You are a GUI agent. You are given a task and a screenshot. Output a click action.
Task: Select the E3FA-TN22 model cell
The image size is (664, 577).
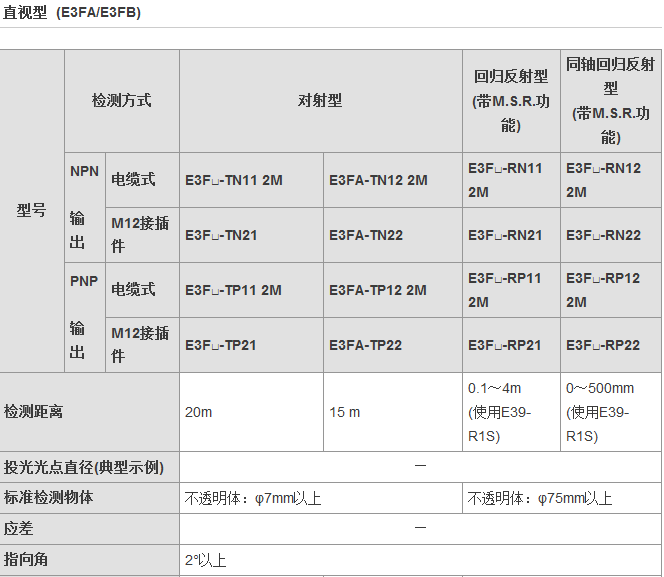tap(365, 236)
